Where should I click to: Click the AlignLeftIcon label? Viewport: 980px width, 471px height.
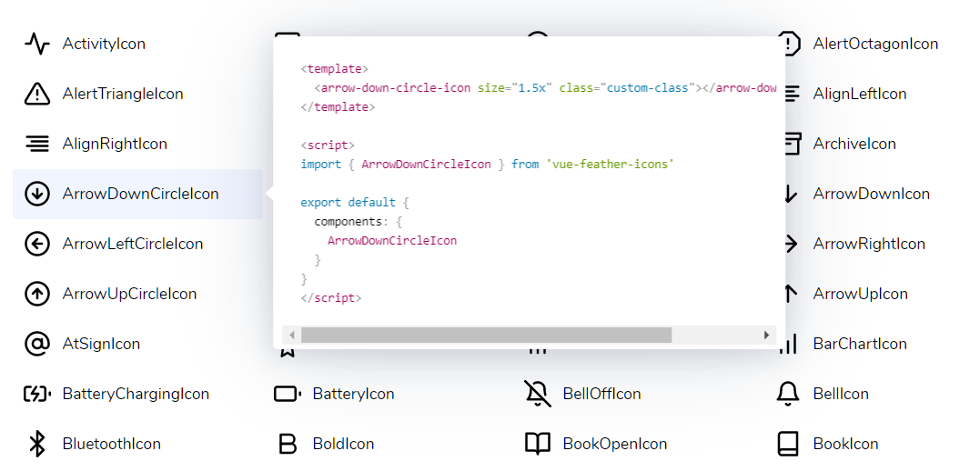[859, 94]
